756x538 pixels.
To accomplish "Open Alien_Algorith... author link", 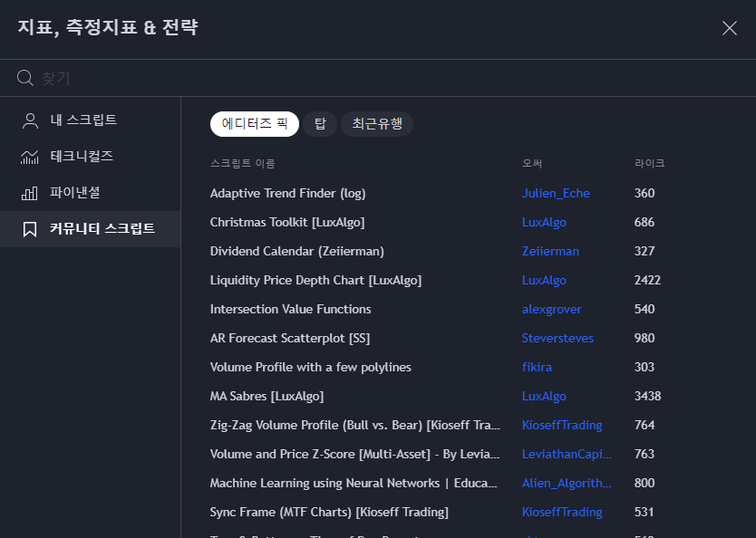I will (x=567, y=483).
